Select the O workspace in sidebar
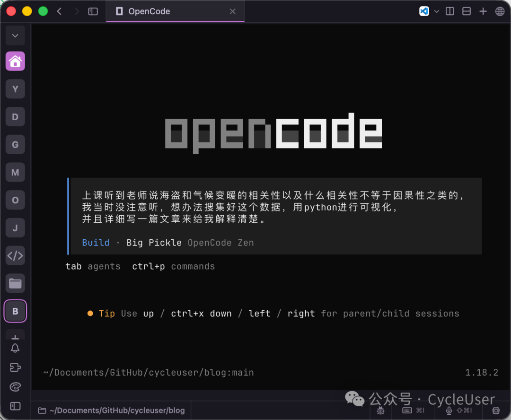511x420 pixels. click(x=15, y=200)
